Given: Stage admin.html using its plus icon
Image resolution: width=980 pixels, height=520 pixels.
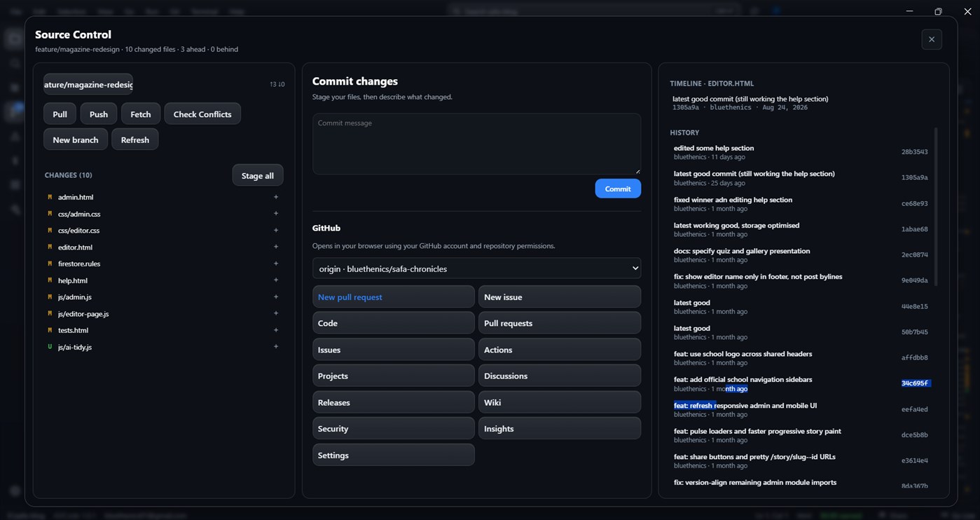Looking at the screenshot, I should (276, 198).
